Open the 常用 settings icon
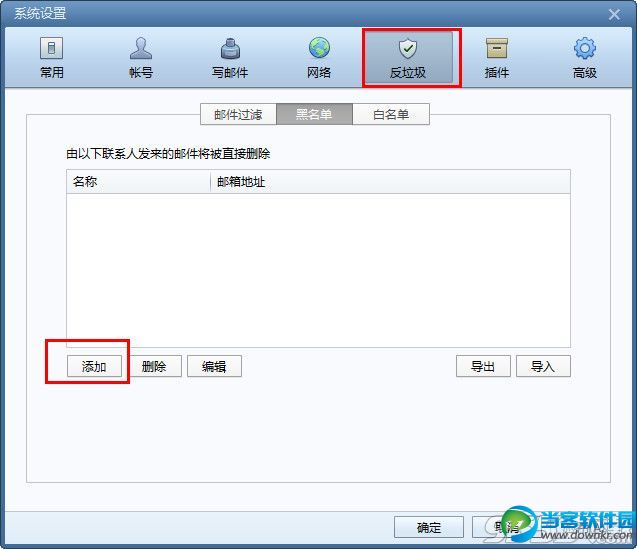637x549 pixels. pos(51,48)
